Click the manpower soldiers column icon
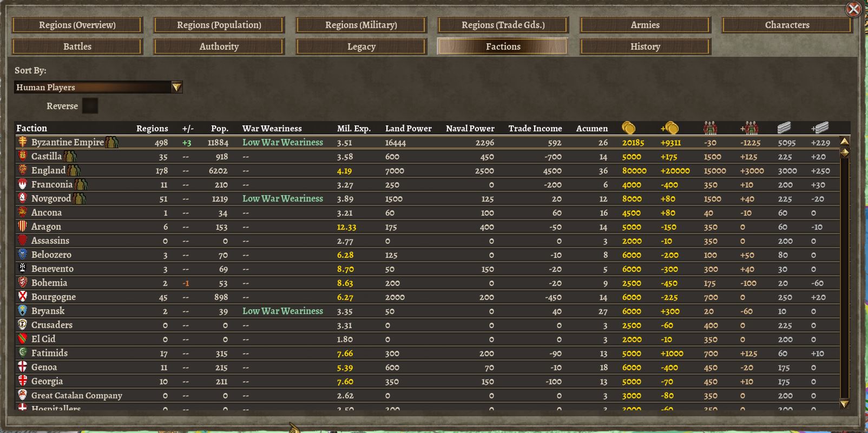Viewport: 868px width, 433px height. pyautogui.click(x=710, y=128)
